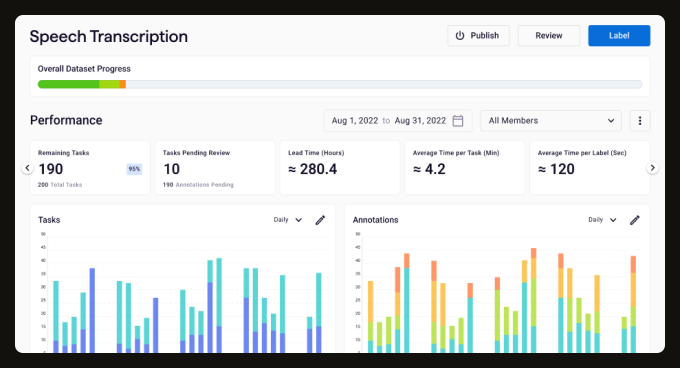
Task: Click the Aug 1, 2022 start date
Action: point(355,121)
